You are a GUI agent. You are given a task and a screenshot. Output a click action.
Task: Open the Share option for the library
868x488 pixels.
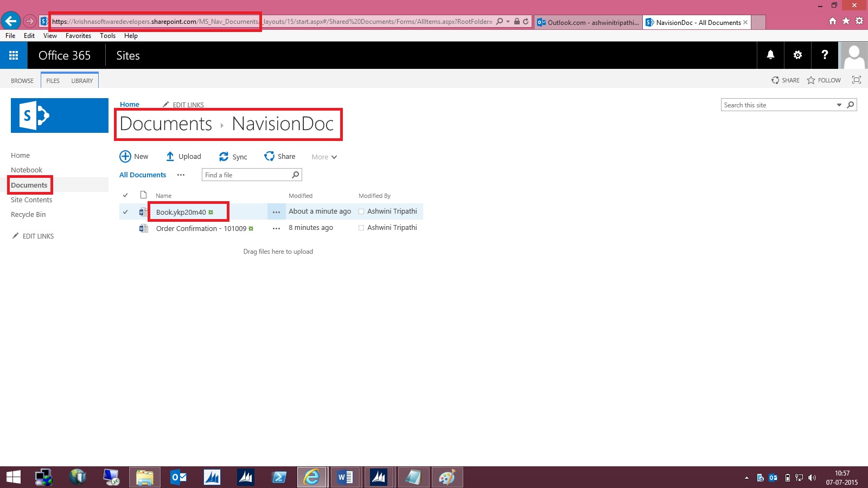point(270,156)
